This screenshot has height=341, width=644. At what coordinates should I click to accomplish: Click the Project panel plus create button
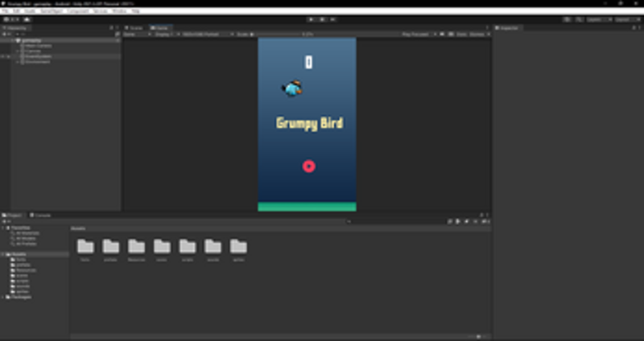[x=6, y=222]
